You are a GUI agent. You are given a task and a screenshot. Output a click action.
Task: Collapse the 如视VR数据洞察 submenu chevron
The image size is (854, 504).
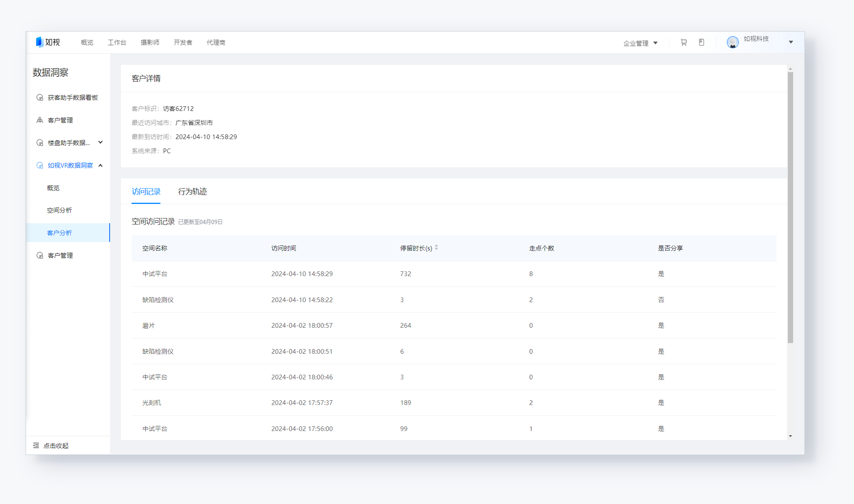point(101,165)
